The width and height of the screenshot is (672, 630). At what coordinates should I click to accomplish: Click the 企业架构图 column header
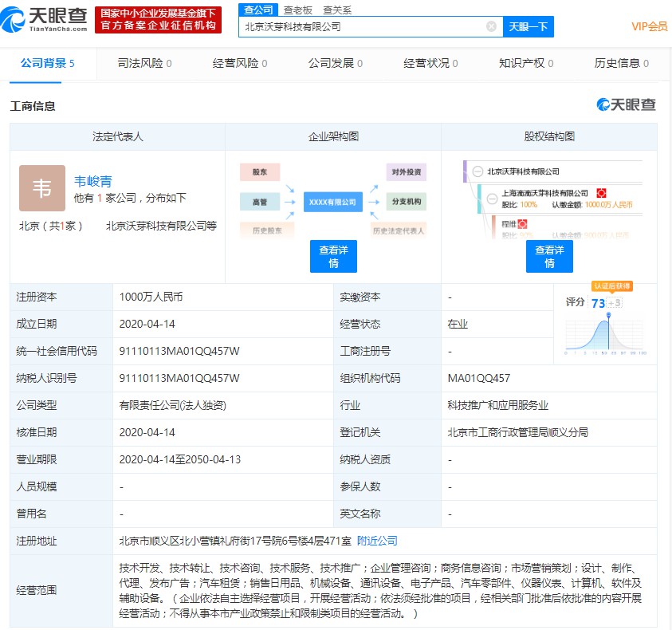(x=333, y=137)
